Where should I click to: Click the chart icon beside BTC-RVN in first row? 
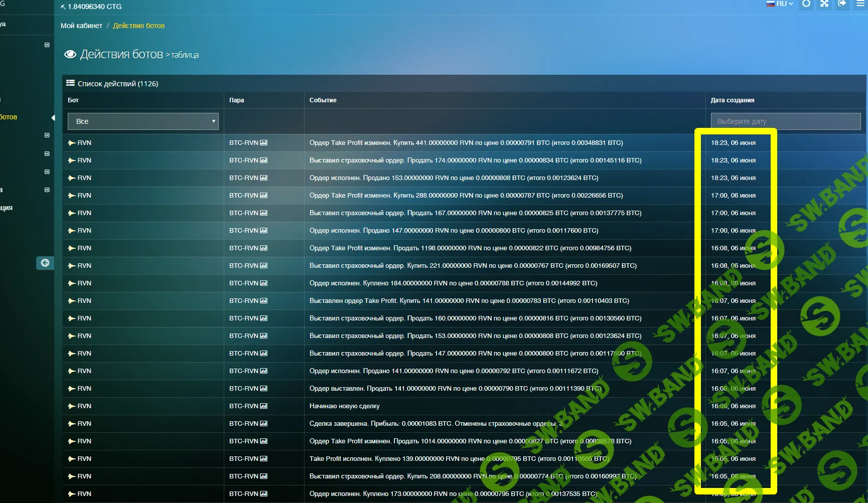coord(264,143)
